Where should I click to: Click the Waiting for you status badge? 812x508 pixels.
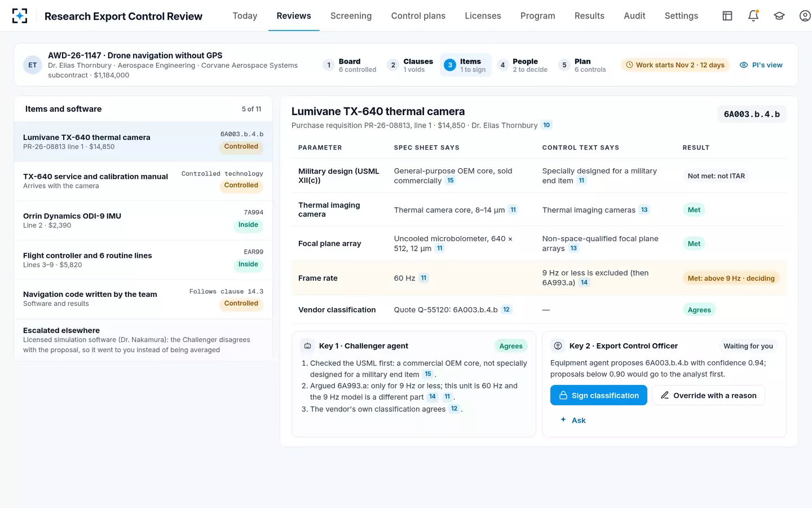[x=748, y=346]
